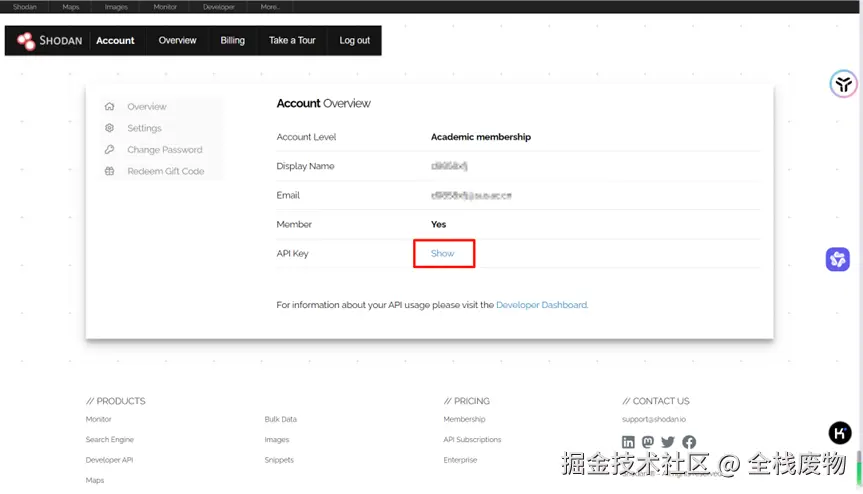The width and height of the screenshot is (863, 494).
Task: Open Monitor in the top bar
Action: tap(165, 7)
